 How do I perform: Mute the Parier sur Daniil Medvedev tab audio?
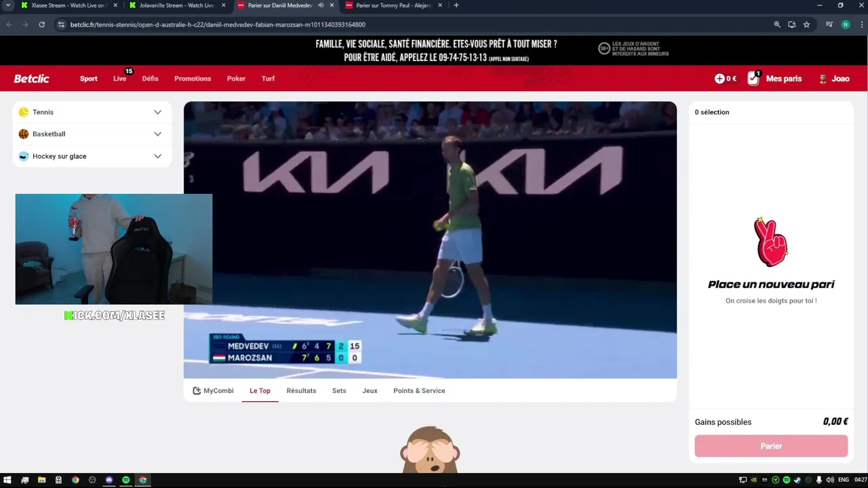click(321, 5)
